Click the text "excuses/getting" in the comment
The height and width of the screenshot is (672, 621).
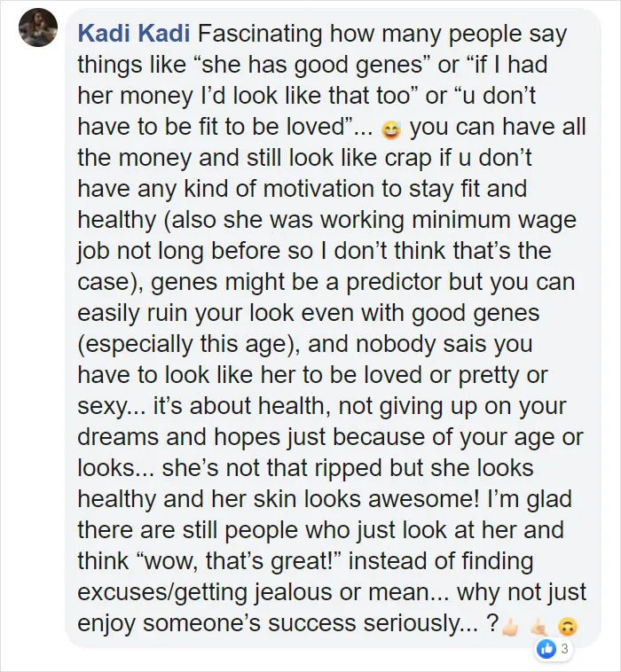163,593
